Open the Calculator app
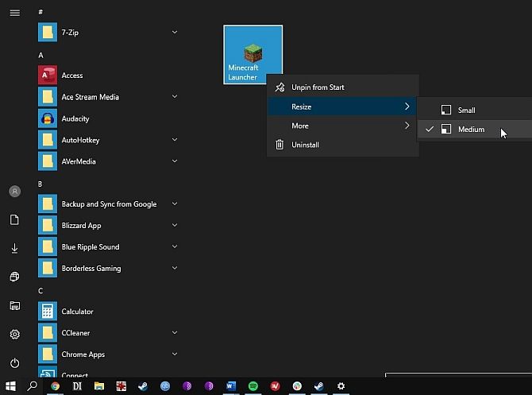 pyautogui.click(x=77, y=312)
